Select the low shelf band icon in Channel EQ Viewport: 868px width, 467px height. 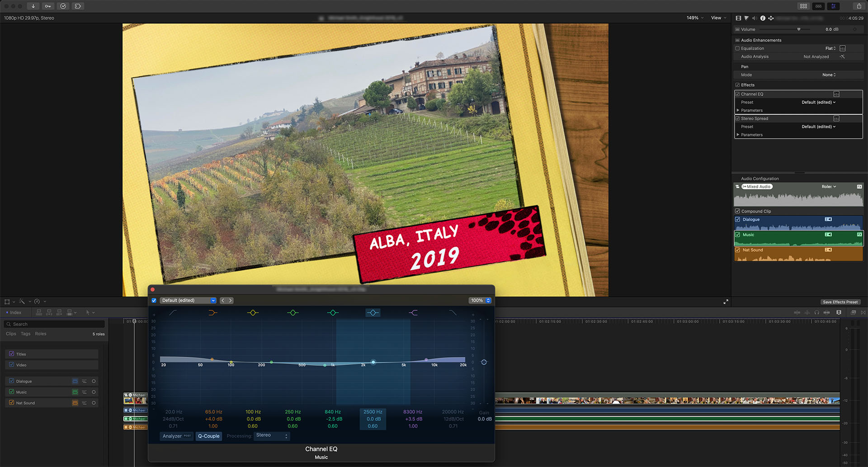point(213,313)
